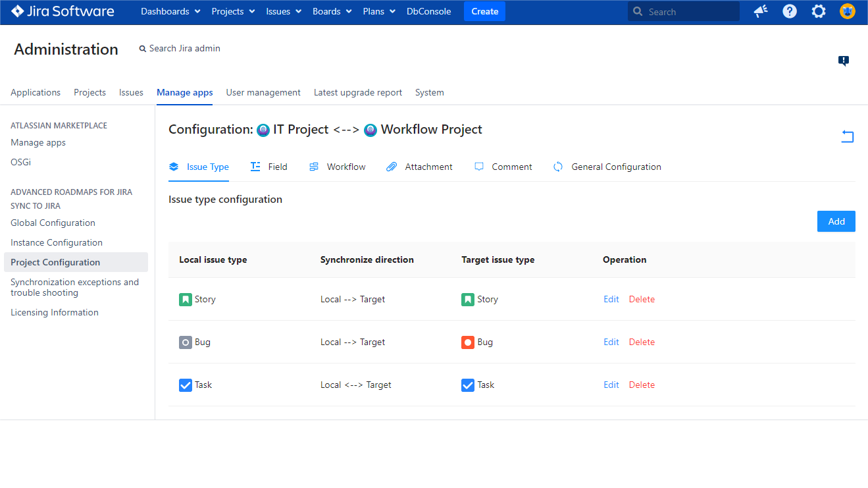Open Global Configuration sidebar link
Screen dimensions: 868x488
click(x=53, y=223)
